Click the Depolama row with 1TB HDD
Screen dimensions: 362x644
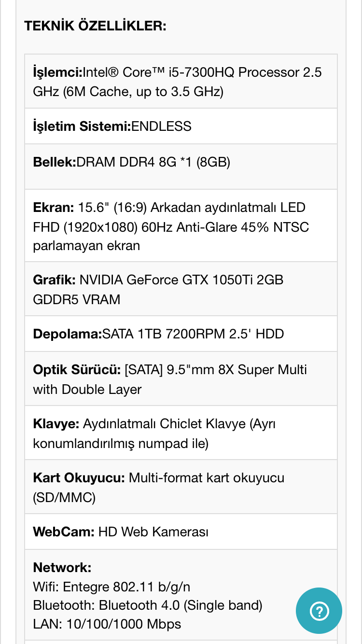[181, 334]
